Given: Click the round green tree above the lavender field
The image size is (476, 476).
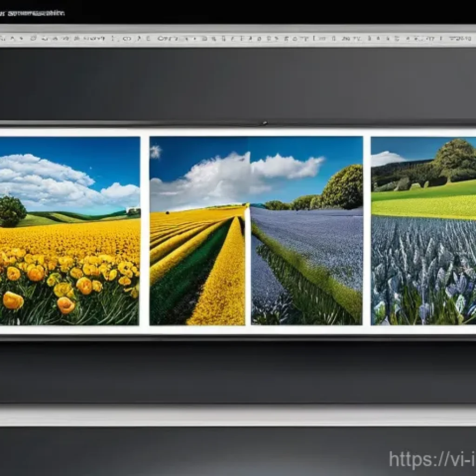Looking at the screenshot, I should pos(343,186).
